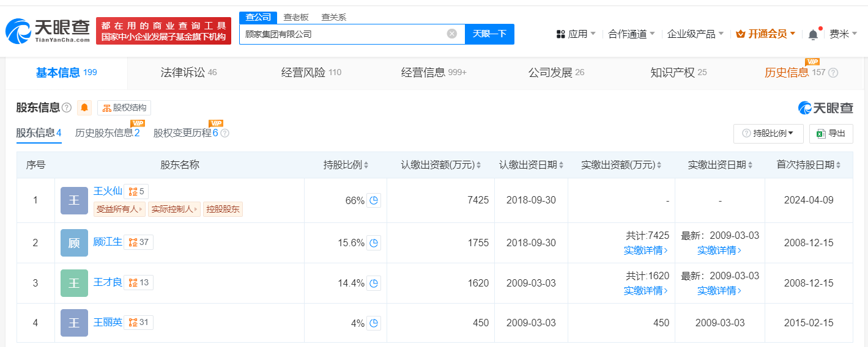Open pie chart icon for 王丽英 4%
The width and height of the screenshot is (868, 347).
click(x=374, y=323)
